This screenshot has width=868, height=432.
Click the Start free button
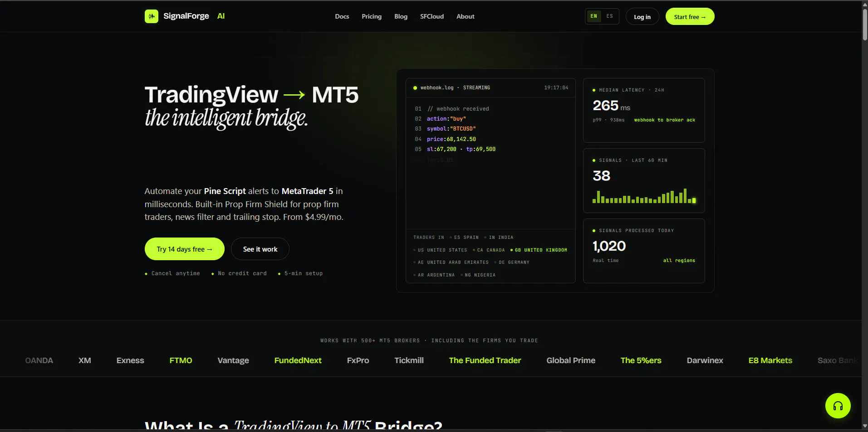690,17
